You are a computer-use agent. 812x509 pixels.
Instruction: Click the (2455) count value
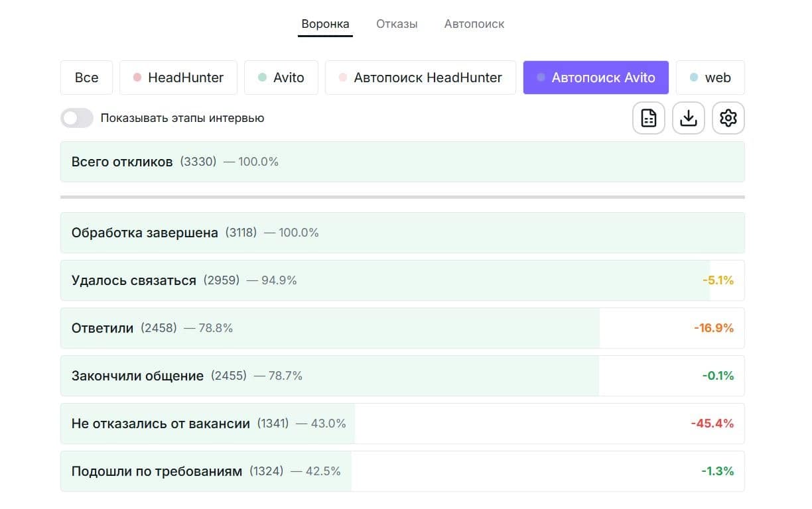[x=229, y=376]
